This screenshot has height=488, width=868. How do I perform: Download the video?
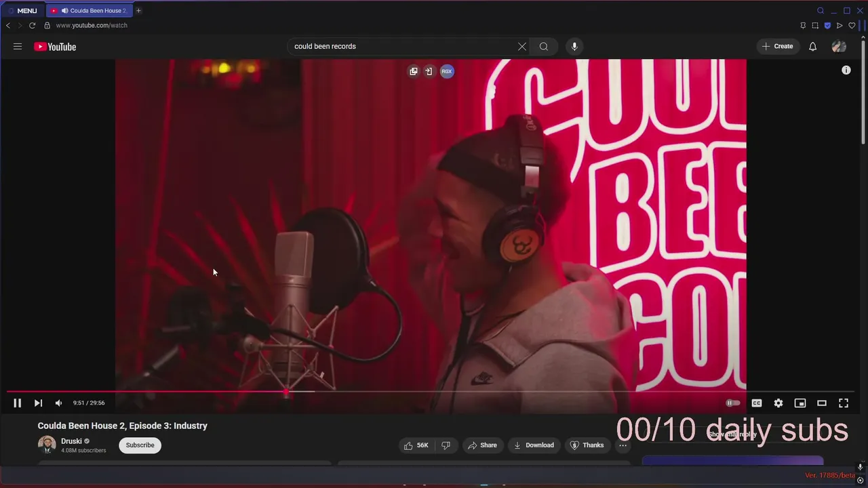click(x=534, y=445)
